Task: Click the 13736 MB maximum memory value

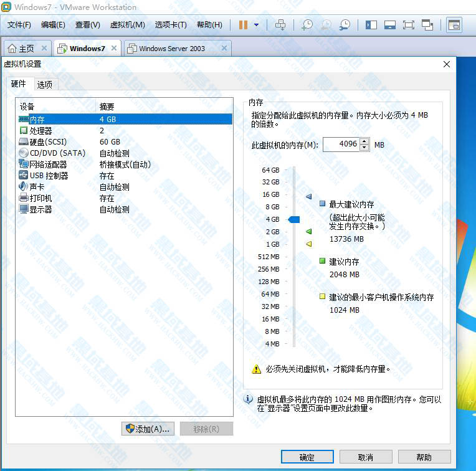Action: (346, 239)
